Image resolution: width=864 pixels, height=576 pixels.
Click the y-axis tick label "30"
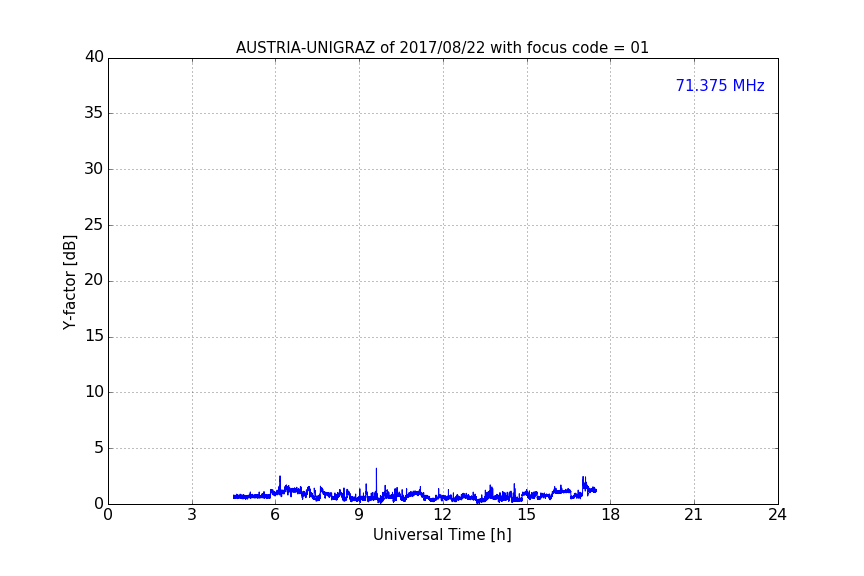coord(94,169)
